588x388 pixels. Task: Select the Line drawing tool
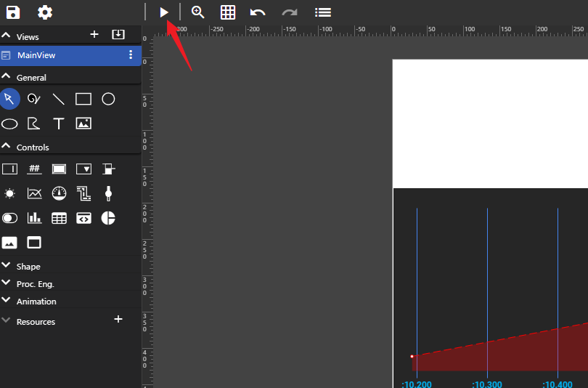tap(59, 99)
